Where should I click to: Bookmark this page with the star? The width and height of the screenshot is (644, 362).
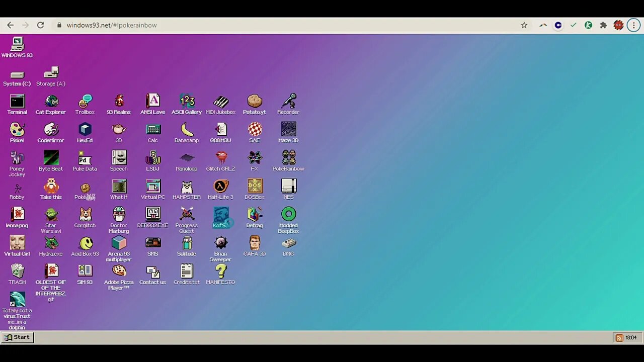[524, 25]
